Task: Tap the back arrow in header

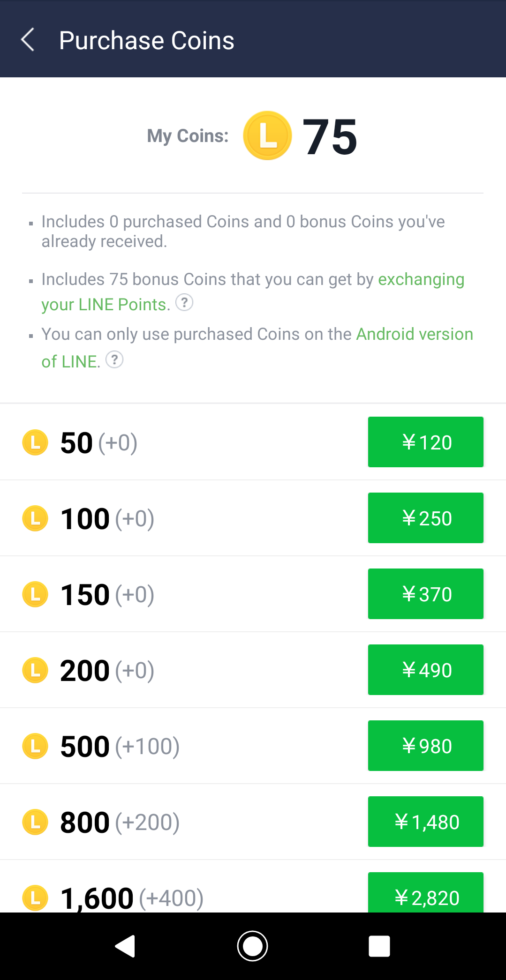Action: (28, 39)
